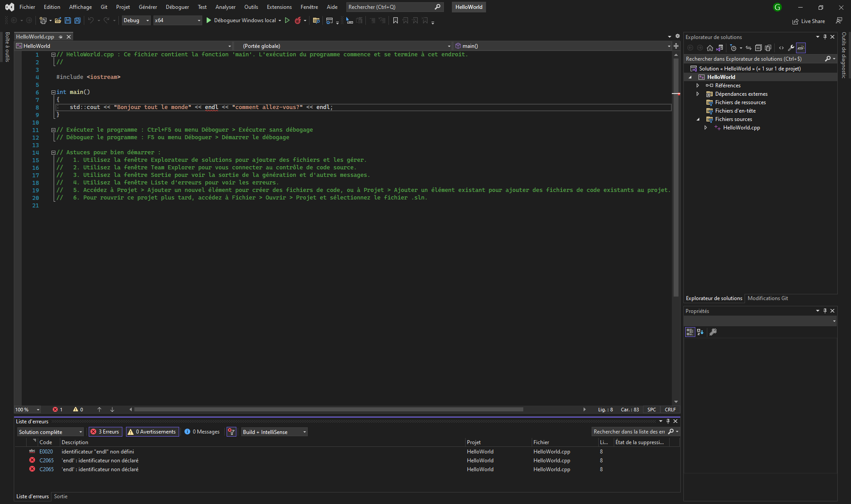Image resolution: width=851 pixels, height=504 pixels.
Task: Toggle the 0 Messages filter
Action: (202, 432)
